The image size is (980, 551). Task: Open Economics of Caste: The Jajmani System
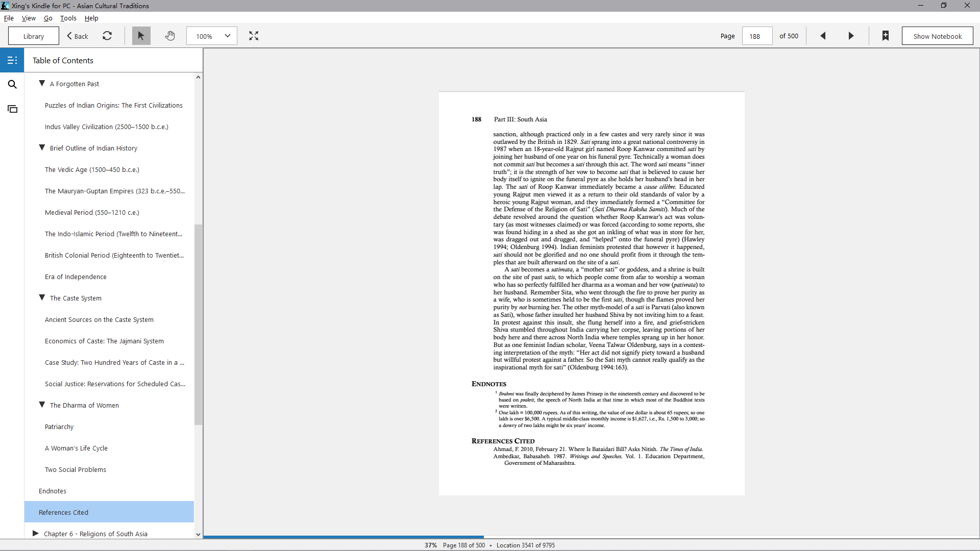[104, 341]
